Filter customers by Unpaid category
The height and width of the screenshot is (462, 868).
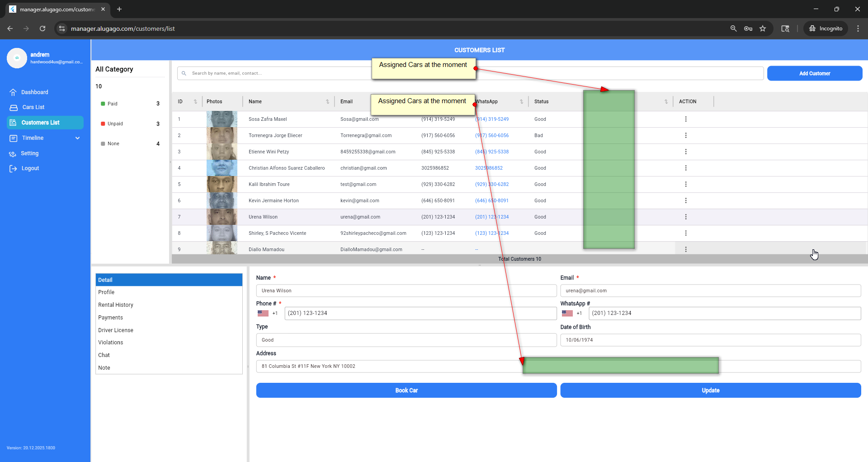[115, 124]
